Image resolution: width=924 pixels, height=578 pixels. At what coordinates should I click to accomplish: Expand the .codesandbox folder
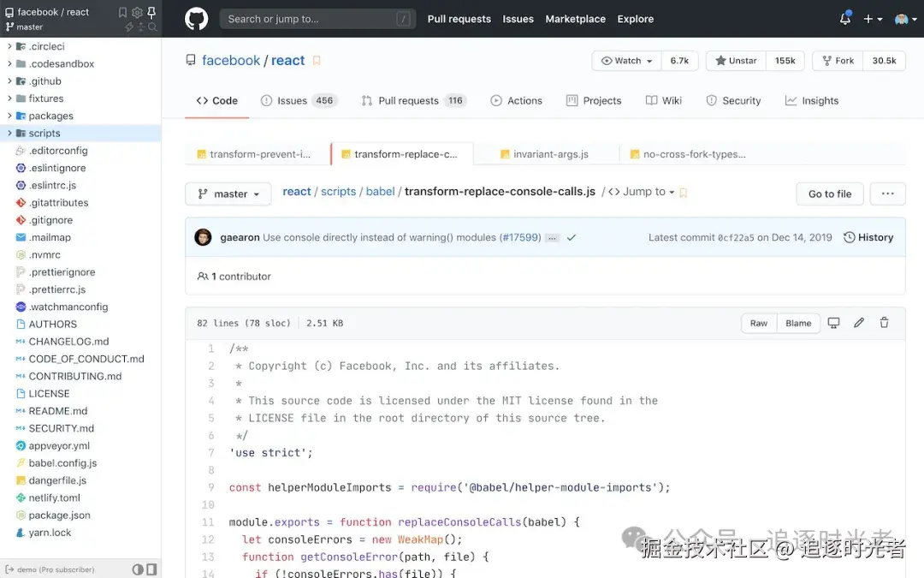coord(9,63)
